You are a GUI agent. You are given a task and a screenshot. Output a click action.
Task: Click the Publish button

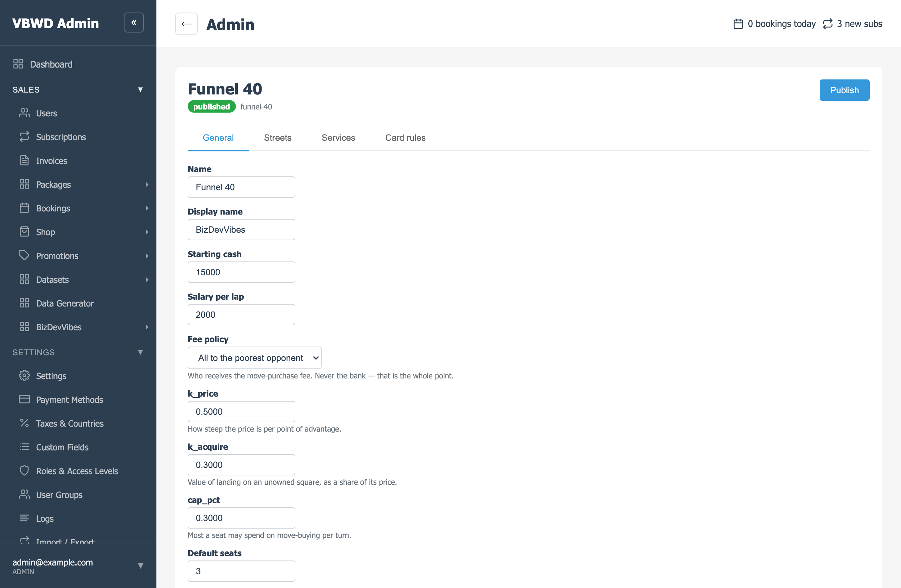[x=844, y=90]
